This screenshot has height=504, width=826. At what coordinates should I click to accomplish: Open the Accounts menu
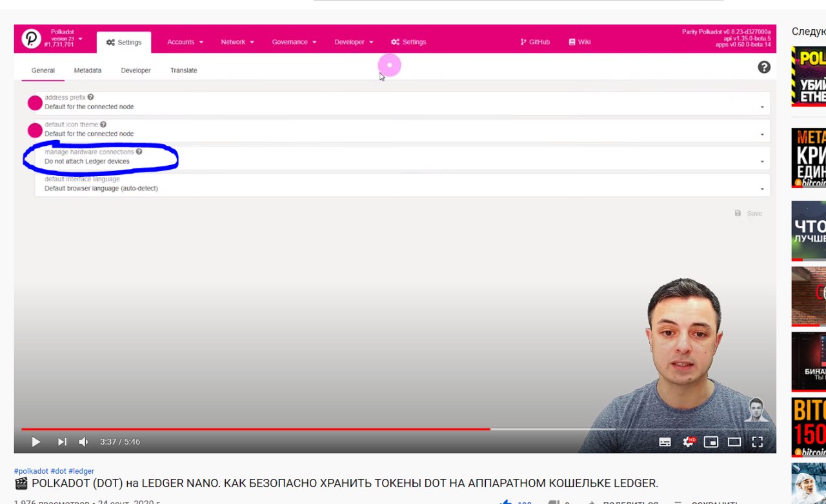click(x=185, y=42)
